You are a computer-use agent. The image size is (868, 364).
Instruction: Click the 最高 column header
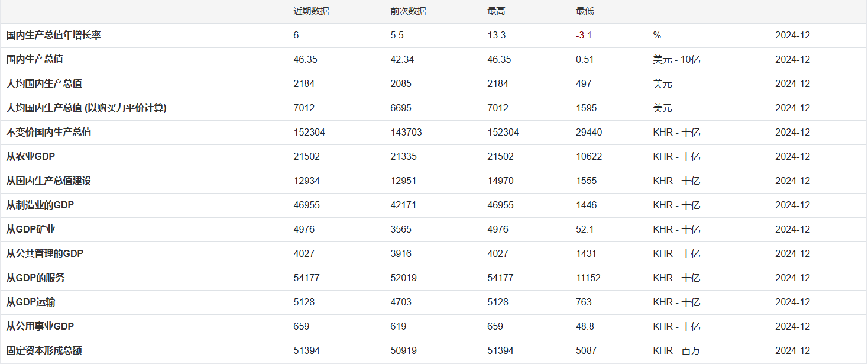click(496, 11)
